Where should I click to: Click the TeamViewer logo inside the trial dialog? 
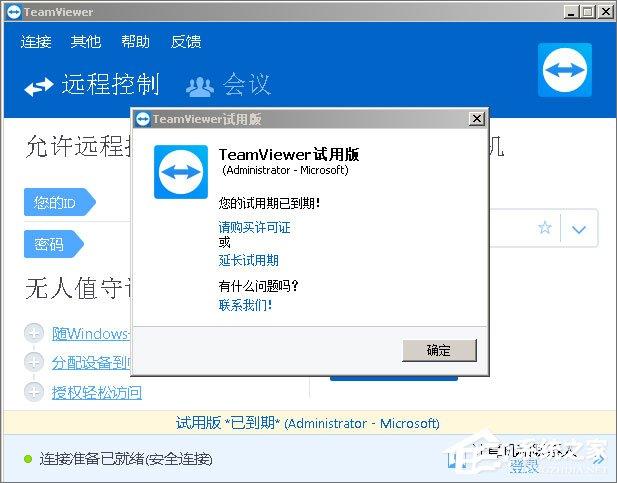[x=181, y=172]
